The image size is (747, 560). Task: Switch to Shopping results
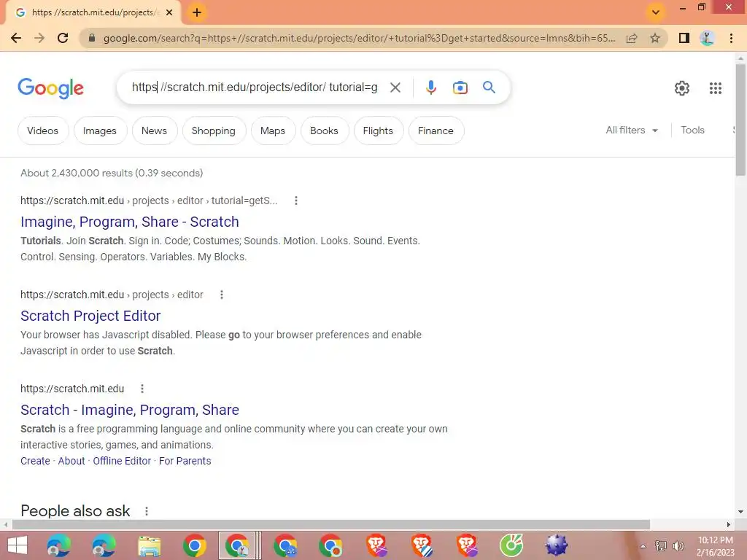click(214, 131)
